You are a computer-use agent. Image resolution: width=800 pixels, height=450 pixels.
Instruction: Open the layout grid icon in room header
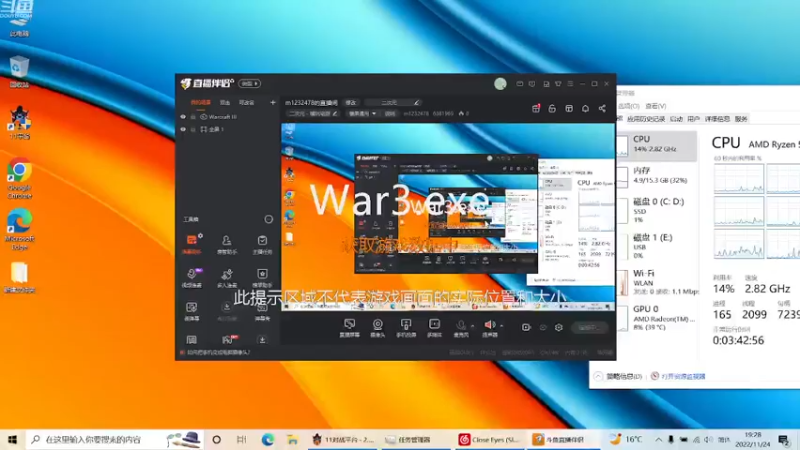pos(569,108)
